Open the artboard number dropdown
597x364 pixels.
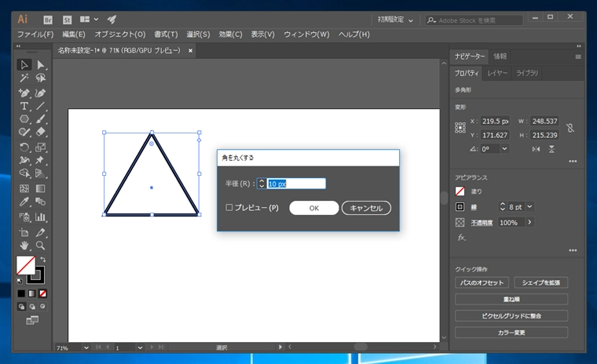pyautogui.click(x=140, y=348)
